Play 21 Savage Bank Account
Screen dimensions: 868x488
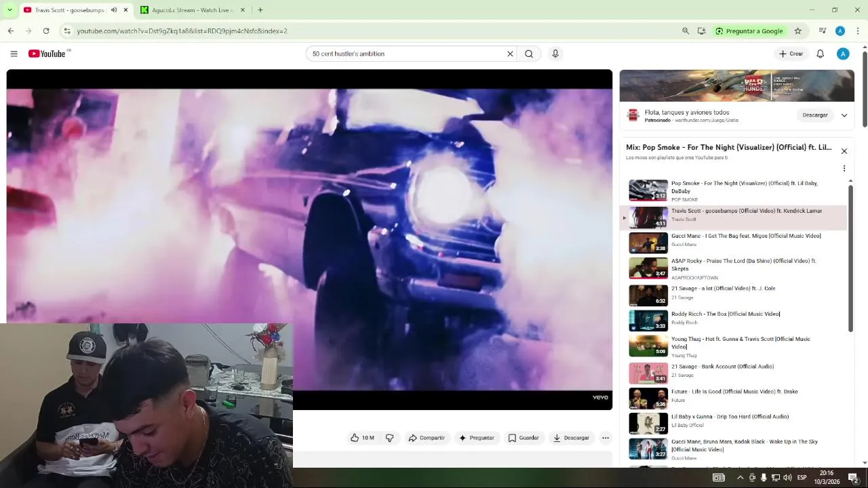(733, 373)
